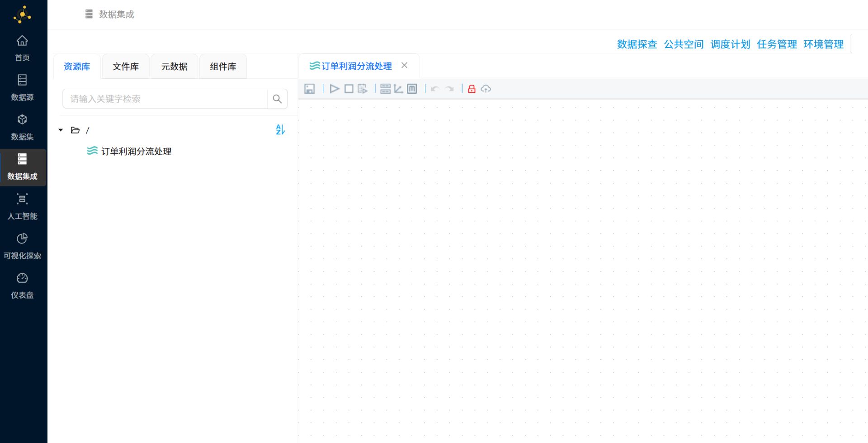868x443 pixels.
Task: Click the magnifier search button
Action: click(x=278, y=99)
